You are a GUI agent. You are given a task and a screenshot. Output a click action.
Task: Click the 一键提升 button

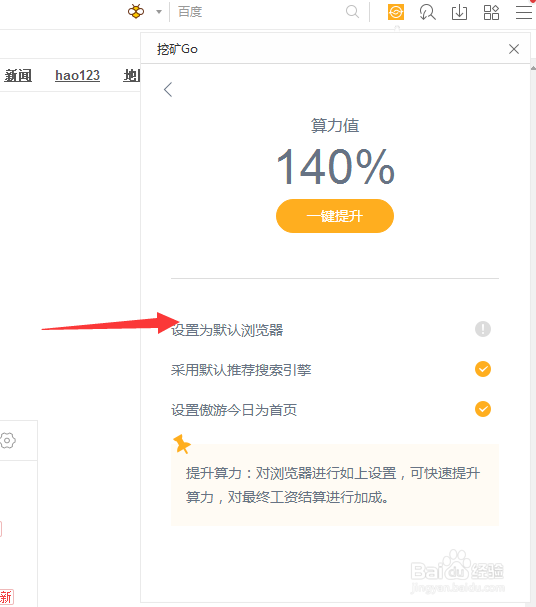[335, 216]
